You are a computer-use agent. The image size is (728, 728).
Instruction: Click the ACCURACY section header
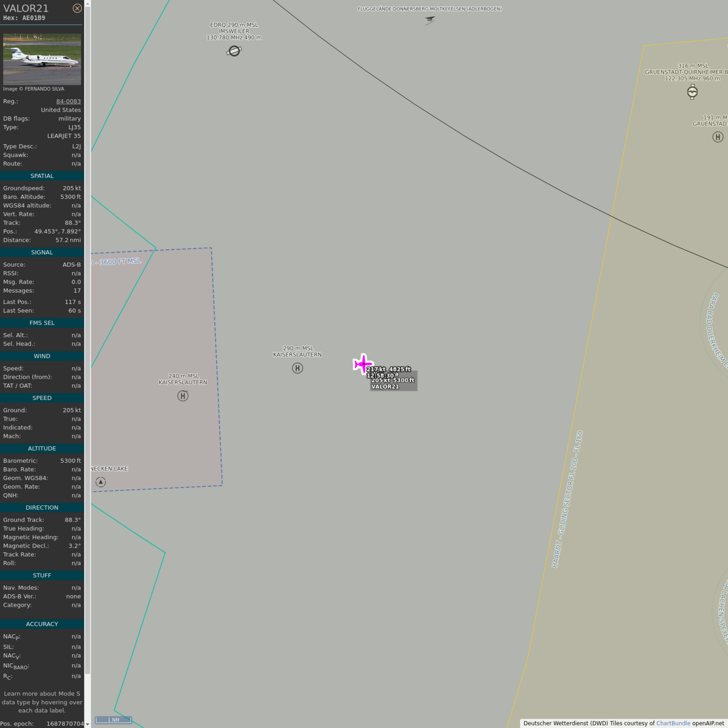(x=42, y=624)
